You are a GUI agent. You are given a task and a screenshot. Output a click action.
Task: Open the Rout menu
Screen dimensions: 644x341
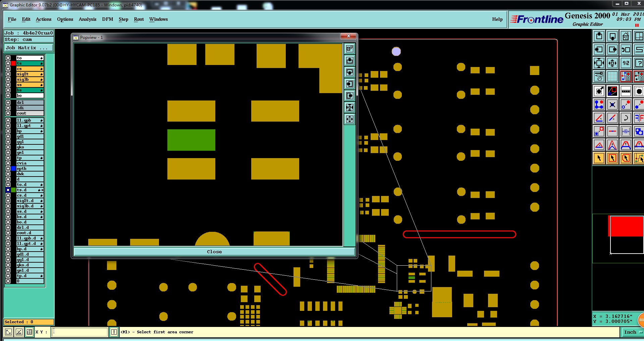pyautogui.click(x=139, y=19)
